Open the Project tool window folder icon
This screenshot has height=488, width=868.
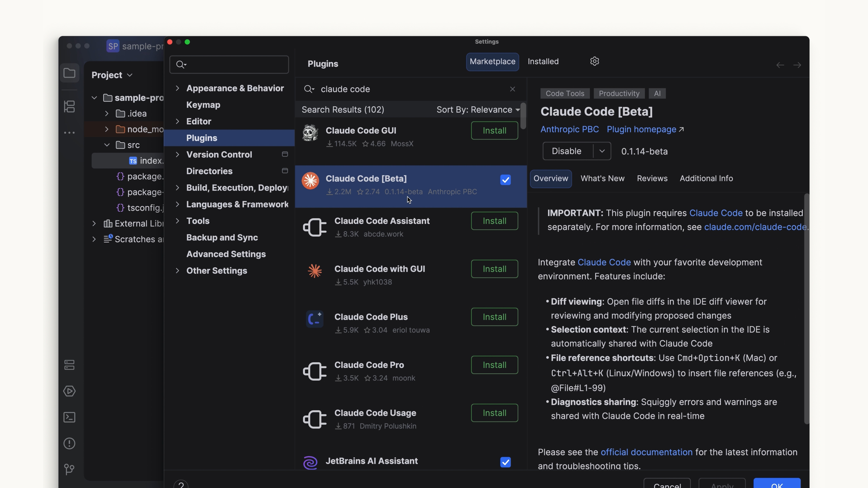69,73
